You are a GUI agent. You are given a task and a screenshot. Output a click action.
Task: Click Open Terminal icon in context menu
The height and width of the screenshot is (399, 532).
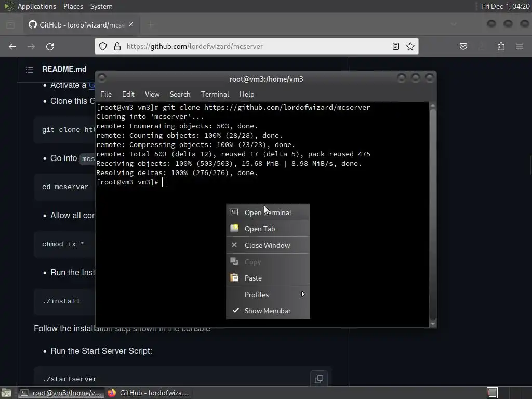(x=234, y=212)
